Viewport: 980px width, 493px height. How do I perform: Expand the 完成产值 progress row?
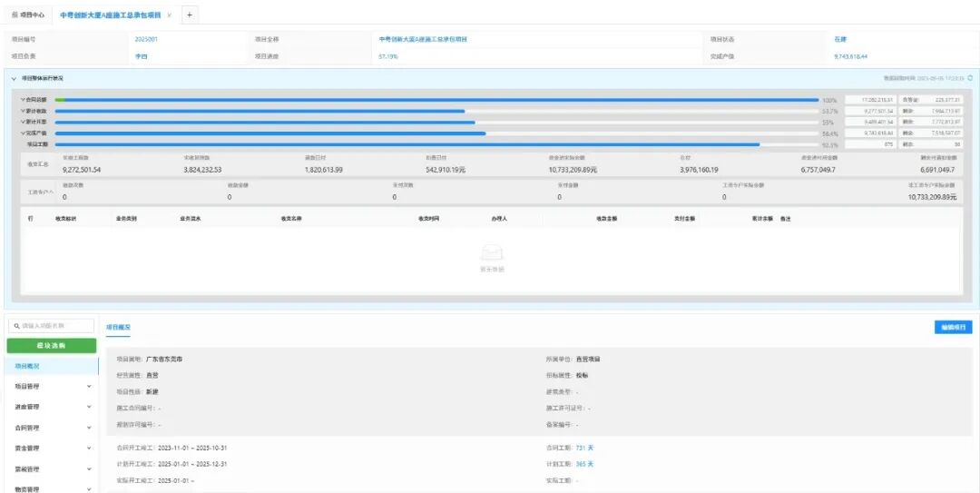pyautogui.click(x=23, y=133)
